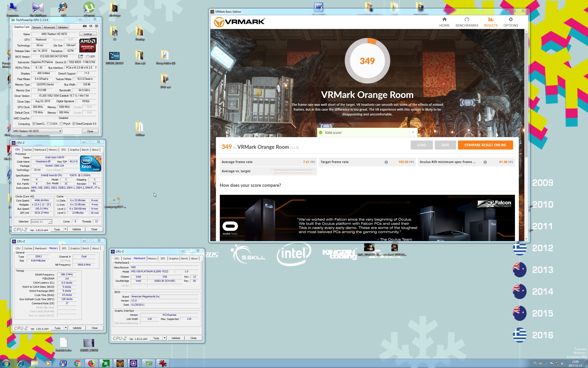
Task: Click COMPARE RESULT ONLINE
Action: [x=485, y=145]
